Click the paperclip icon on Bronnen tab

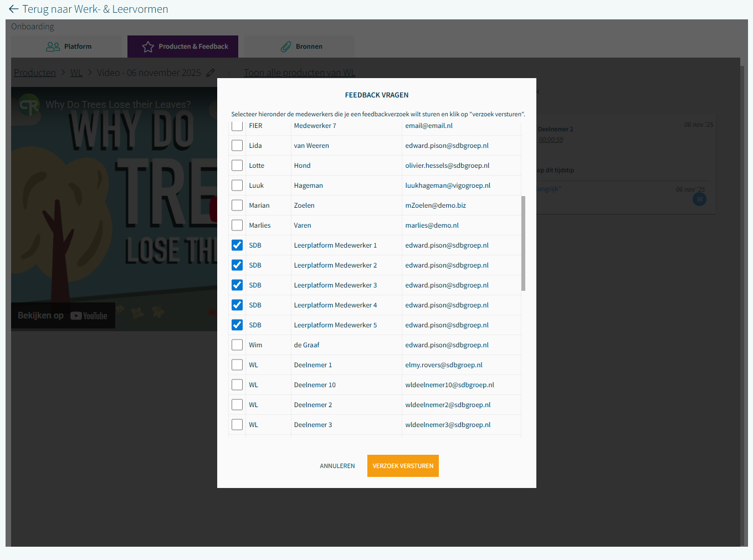point(286,47)
